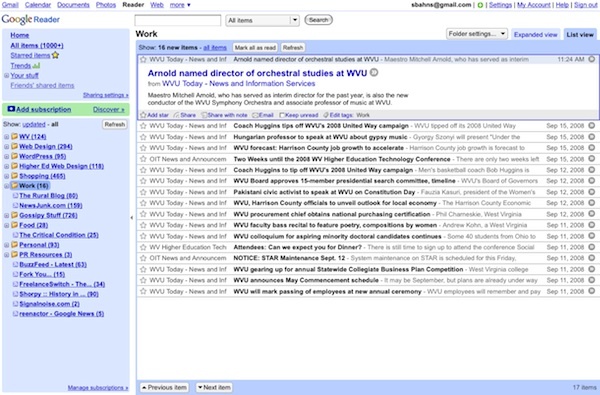600x395 pixels.
Task: Expand the Web Design folder
Action: (x=7, y=146)
